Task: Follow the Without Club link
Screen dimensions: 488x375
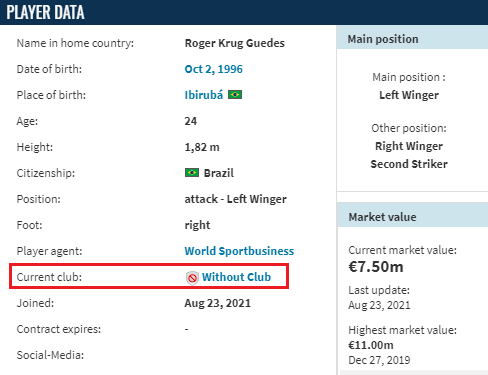Action: click(x=236, y=277)
